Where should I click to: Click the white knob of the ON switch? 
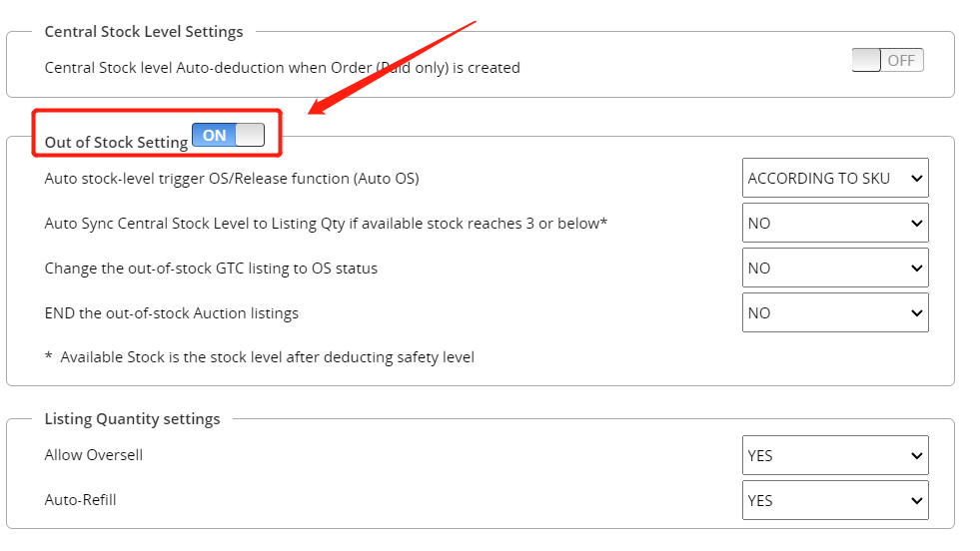click(250, 135)
